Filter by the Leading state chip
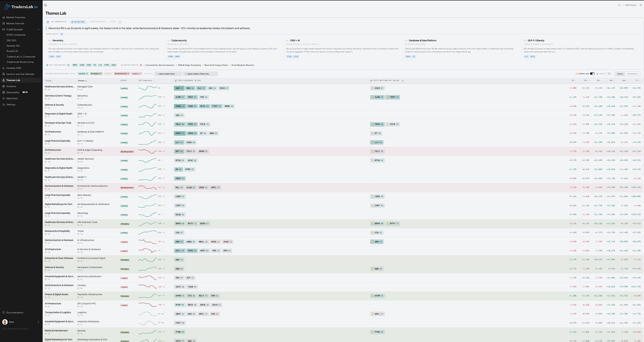The height and width of the screenshot is (342, 644). click(x=83, y=73)
